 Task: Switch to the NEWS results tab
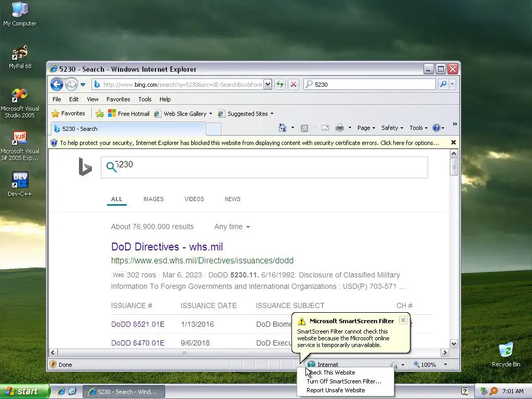pos(232,199)
